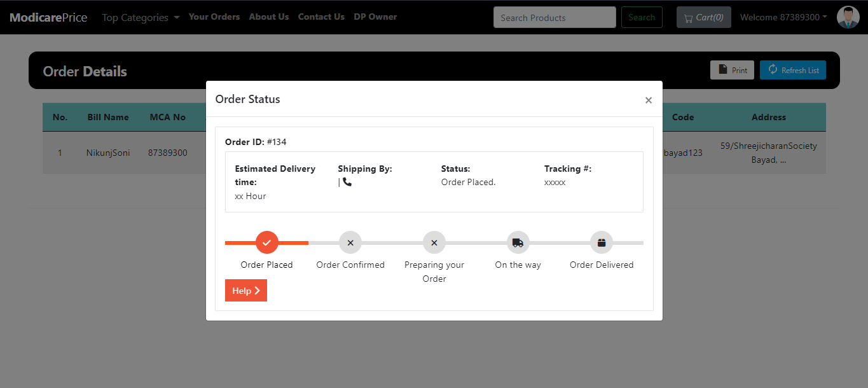Click the Order Placed checkmark step icon
Screen dimensions: 868x388
pos(267,242)
